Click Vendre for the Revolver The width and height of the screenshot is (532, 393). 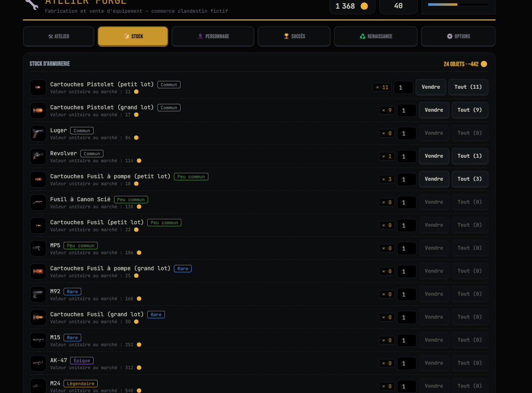click(x=434, y=156)
